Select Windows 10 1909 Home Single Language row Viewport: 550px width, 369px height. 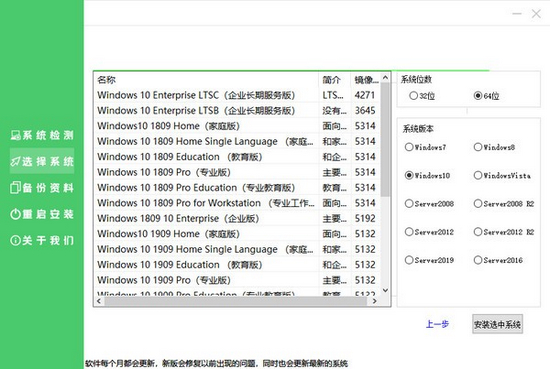click(x=237, y=249)
